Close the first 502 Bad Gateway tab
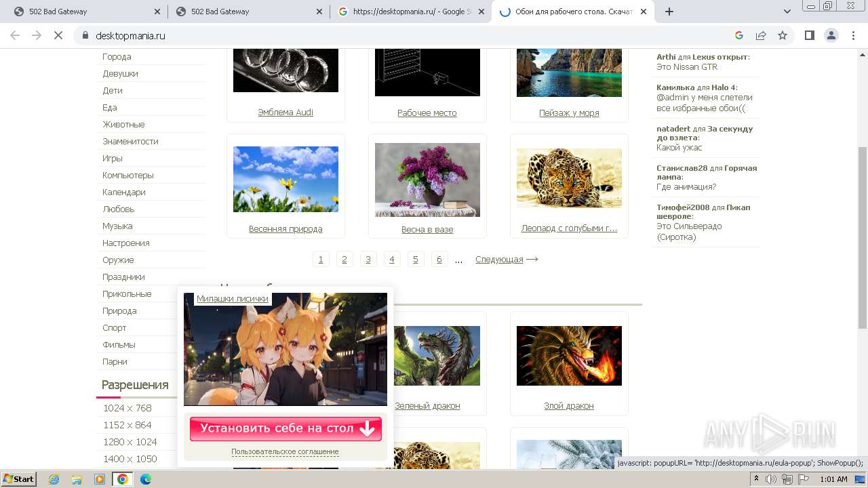Screen dimensions: 868x488 (x=157, y=12)
